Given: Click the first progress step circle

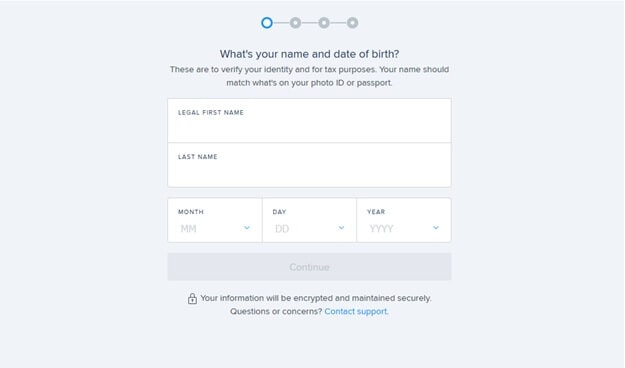Looking at the screenshot, I should (267, 23).
